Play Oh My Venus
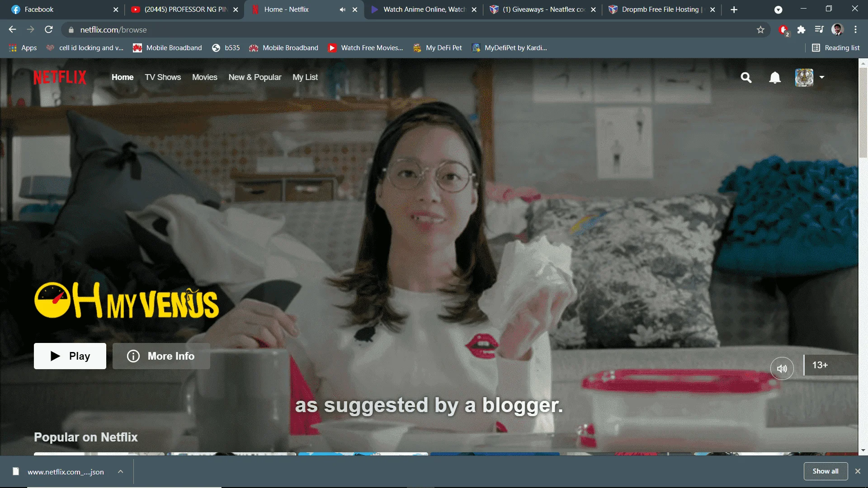Image resolution: width=868 pixels, height=488 pixels. click(x=70, y=356)
